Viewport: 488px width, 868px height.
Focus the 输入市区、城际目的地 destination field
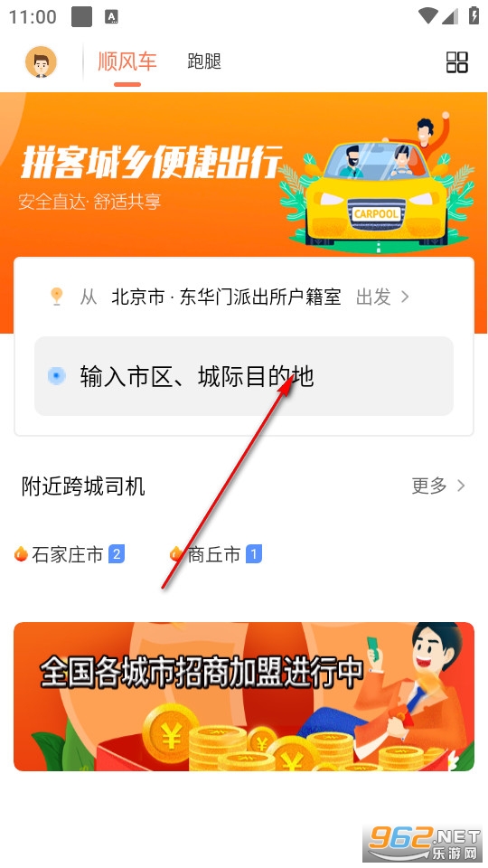244,376
